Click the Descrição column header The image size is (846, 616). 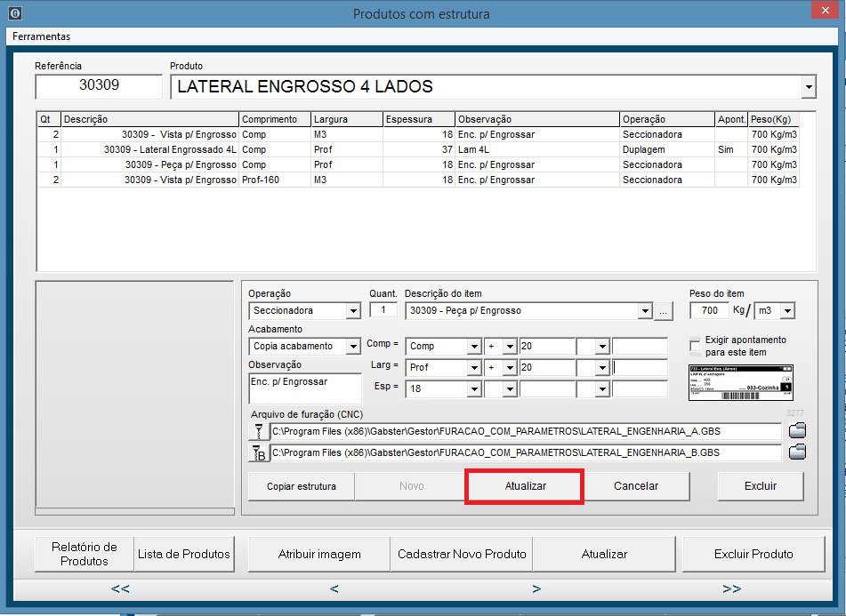coord(150,119)
